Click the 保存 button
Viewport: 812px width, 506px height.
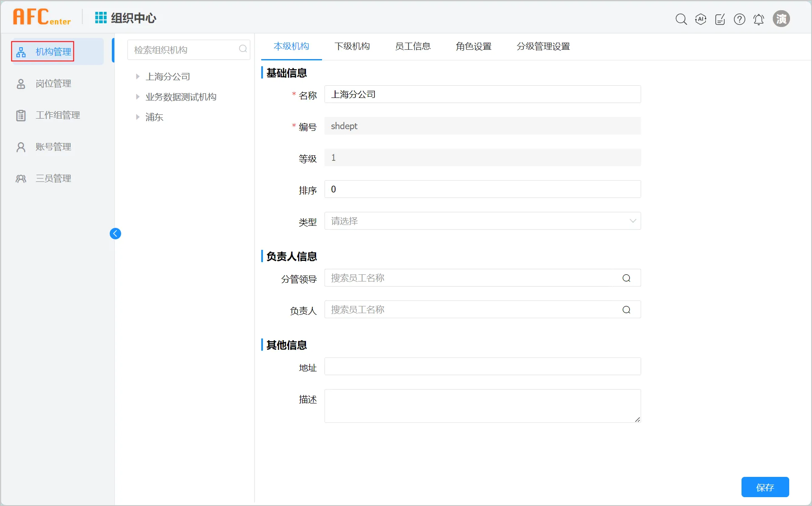click(765, 487)
